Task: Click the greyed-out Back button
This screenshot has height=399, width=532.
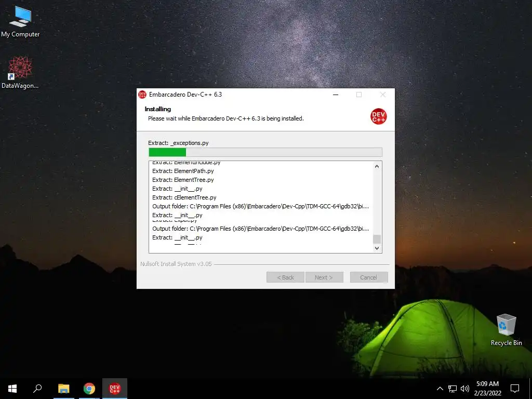Action: click(x=285, y=277)
